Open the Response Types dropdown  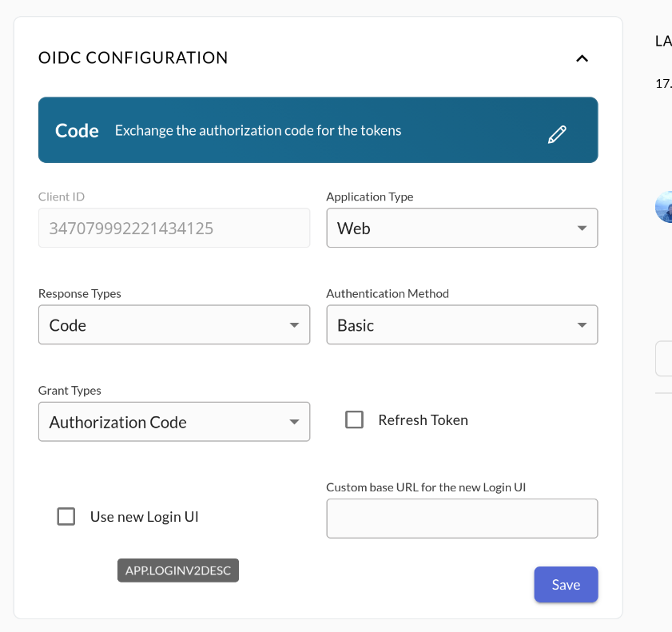click(173, 325)
